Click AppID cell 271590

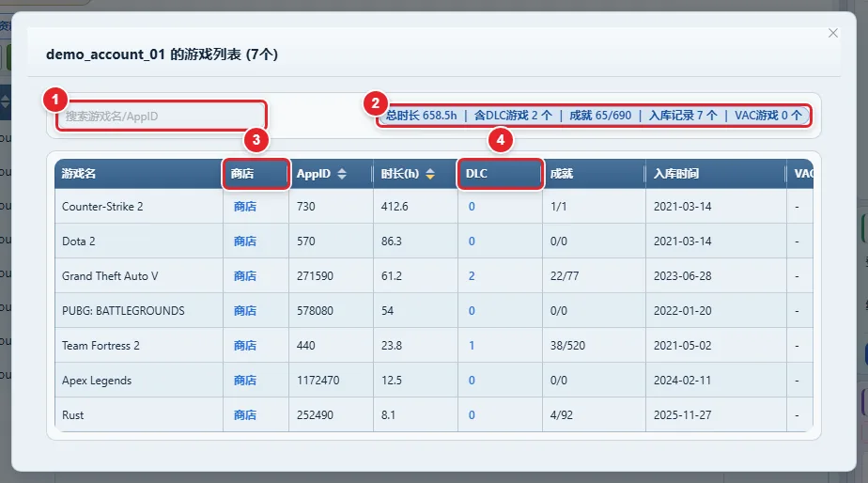(x=315, y=276)
